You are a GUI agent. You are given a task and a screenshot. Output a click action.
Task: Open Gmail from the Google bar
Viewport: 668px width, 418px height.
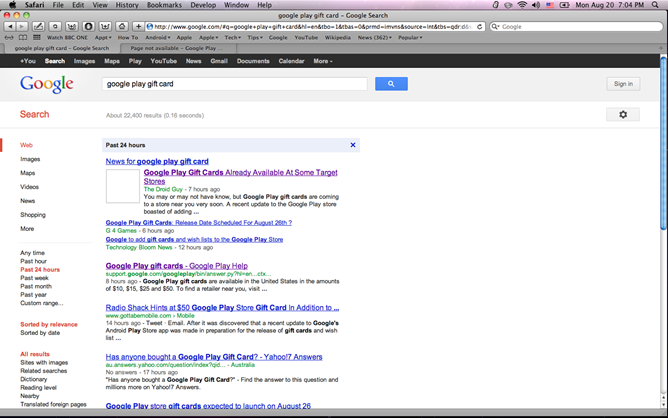click(x=219, y=61)
